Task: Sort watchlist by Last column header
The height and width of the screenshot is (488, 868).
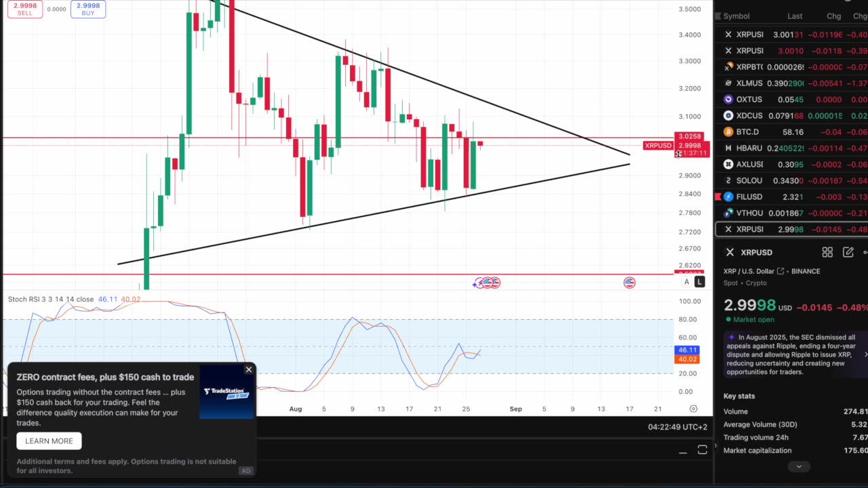Action: (x=795, y=16)
